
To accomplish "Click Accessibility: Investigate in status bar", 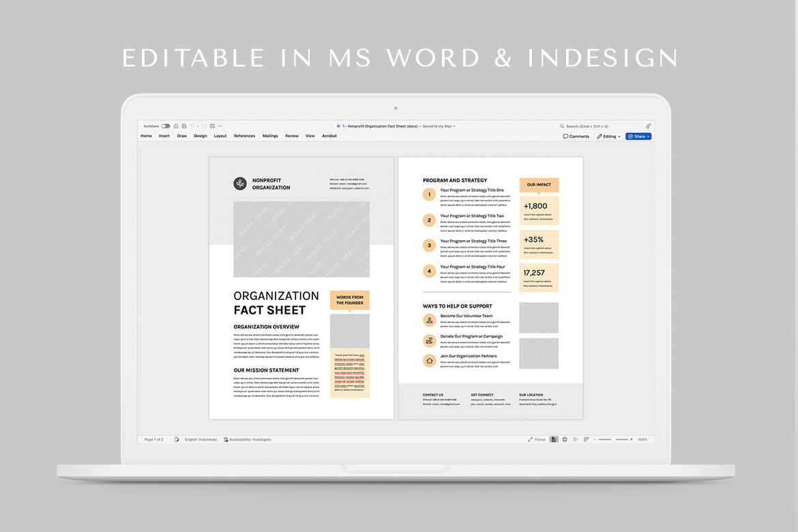I will [x=248, y=439].
